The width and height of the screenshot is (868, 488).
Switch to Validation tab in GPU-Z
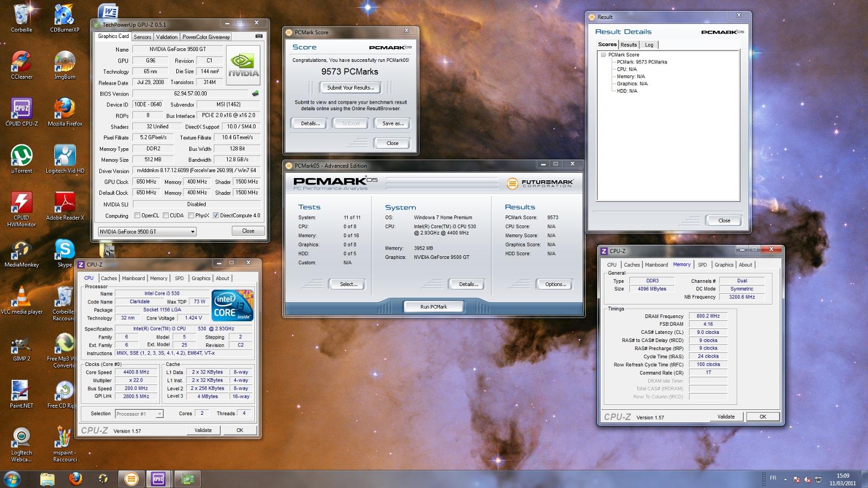point(167,37)
